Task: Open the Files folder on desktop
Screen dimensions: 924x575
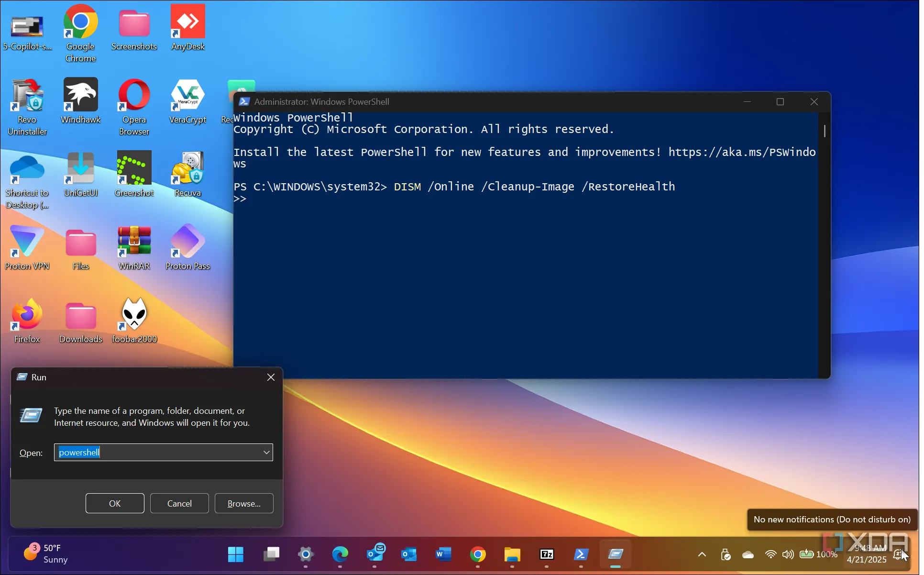Action: (x=80, y=249)
